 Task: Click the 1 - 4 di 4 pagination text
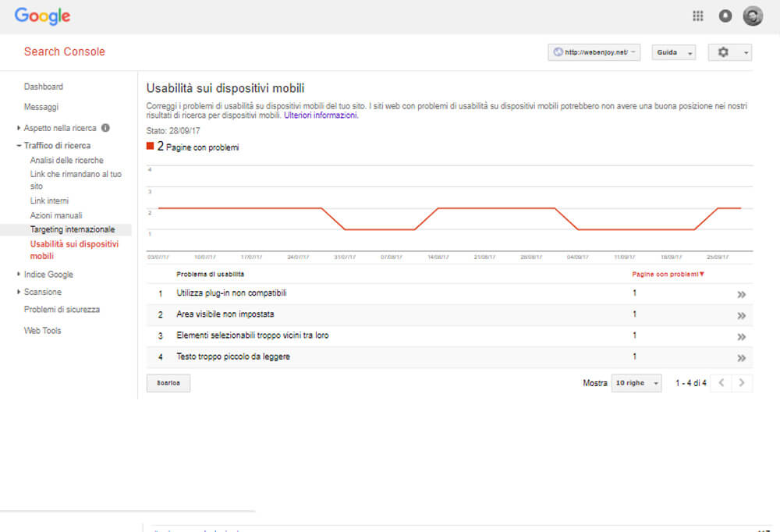click(691, 383)
